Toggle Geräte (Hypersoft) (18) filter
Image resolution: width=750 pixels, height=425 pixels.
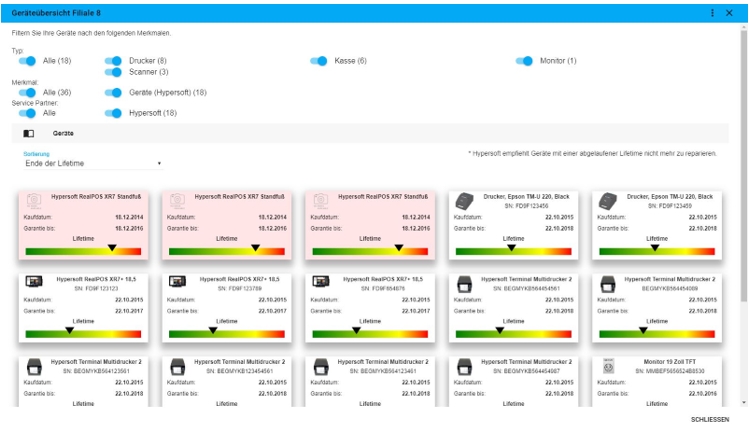coord(113,92)
